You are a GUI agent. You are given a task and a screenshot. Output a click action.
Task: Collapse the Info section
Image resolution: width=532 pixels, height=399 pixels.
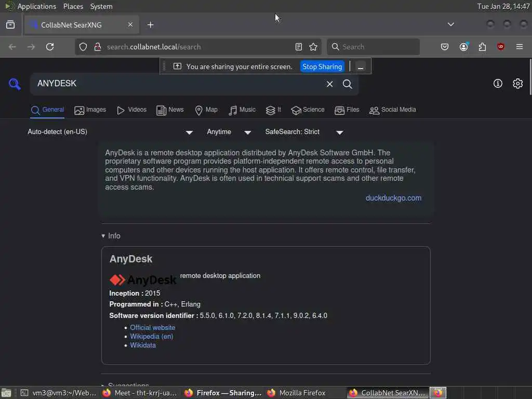click(111, 236)
